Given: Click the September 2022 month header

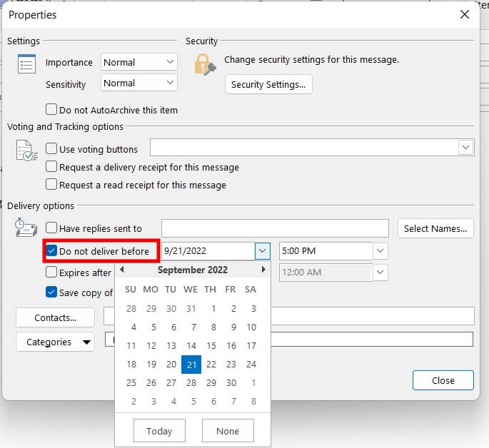Looking at the screenshot, I should 193,270.
